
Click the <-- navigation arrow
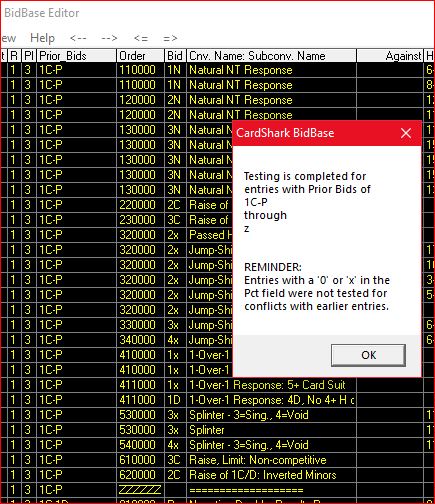pos(78,38)
